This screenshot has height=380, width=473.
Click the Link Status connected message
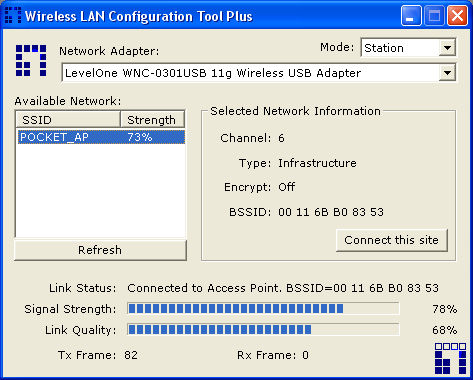coord(283,288)
